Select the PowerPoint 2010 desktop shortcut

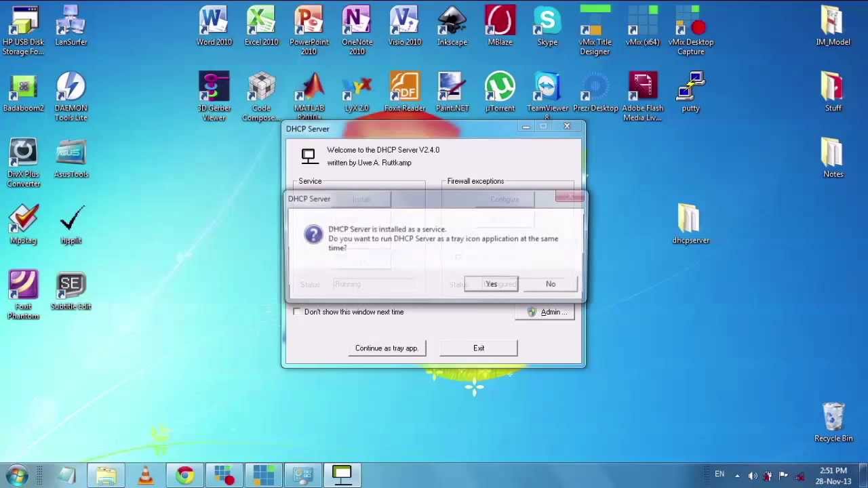tap(309, 30)
